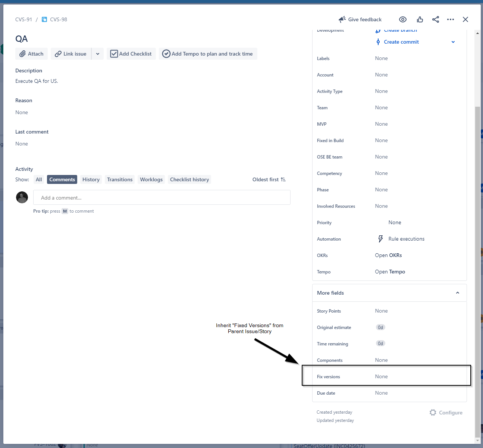Click the Description text Execute QA for US.
483x448 pixels.
[37, 81]
